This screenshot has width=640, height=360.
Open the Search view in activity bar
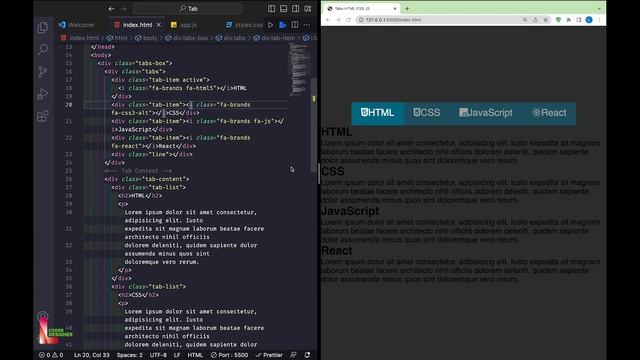click(x=42, y=50)
